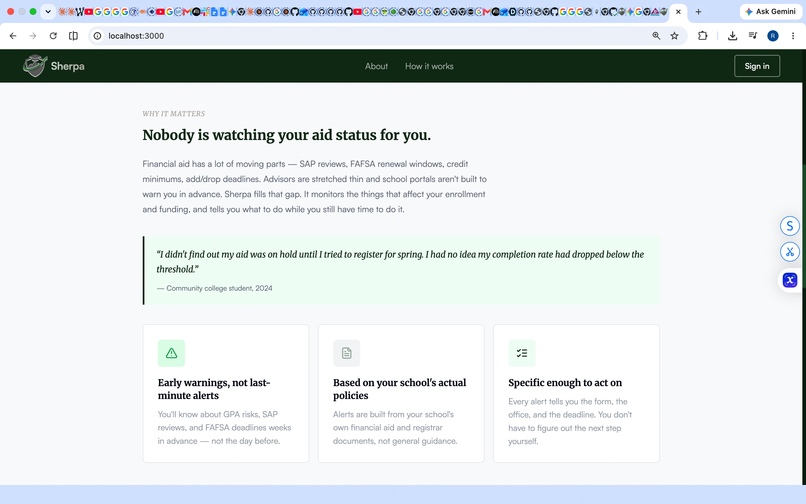Click the Sherpa logo icon
The width and height of the screenshot is (806, 504).
pos(35,66)
